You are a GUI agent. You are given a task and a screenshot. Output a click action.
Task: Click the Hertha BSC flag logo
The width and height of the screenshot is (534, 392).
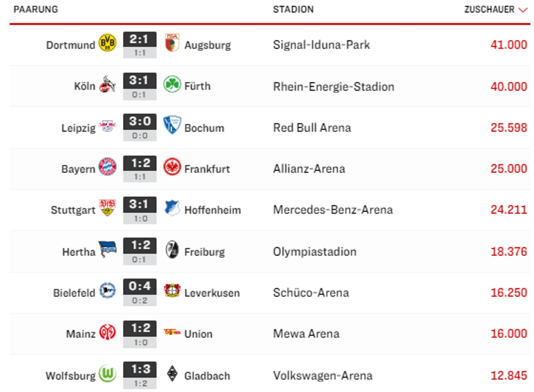point(108,249)
